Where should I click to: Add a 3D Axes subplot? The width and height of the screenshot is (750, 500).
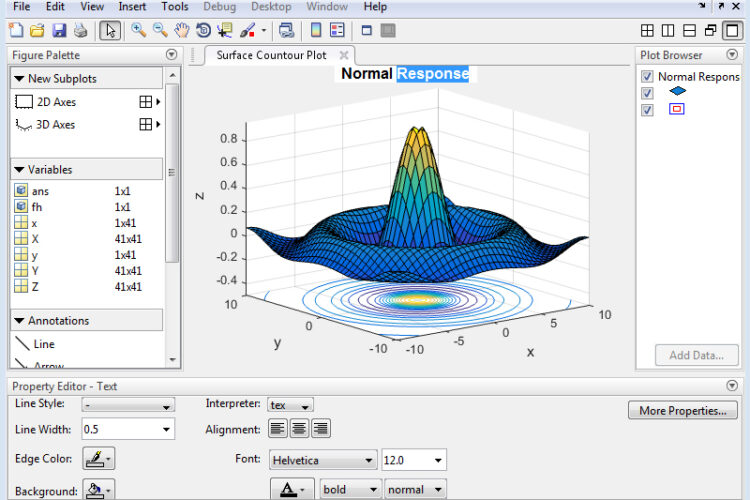coord(45,124)
